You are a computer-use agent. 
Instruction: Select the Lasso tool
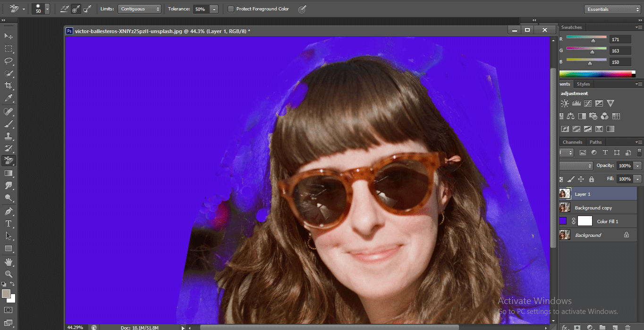8,61
